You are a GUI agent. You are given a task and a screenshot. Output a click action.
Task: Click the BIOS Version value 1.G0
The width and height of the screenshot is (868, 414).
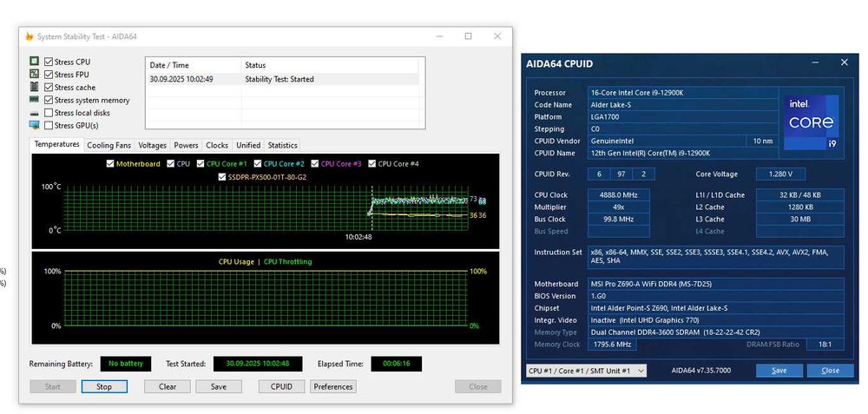point(716,296)
